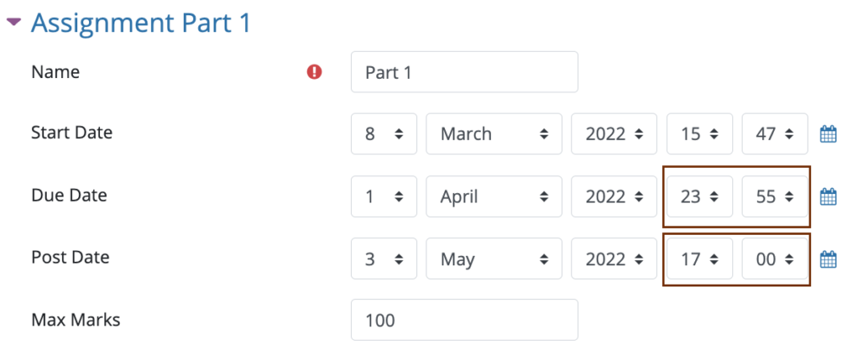Open the Start Date minute dropdown showing 47
This screenshot has height=350, width=868.
(775, 134)
